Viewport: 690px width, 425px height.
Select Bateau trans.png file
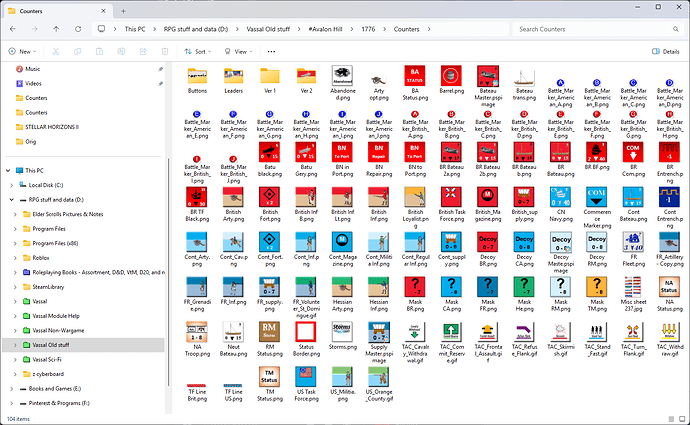(x=524, y=83)
